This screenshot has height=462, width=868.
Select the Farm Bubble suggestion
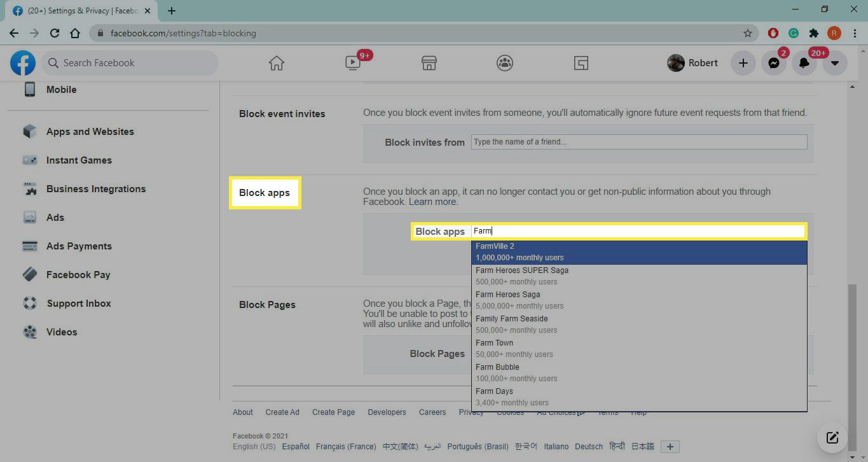[639, 373]
